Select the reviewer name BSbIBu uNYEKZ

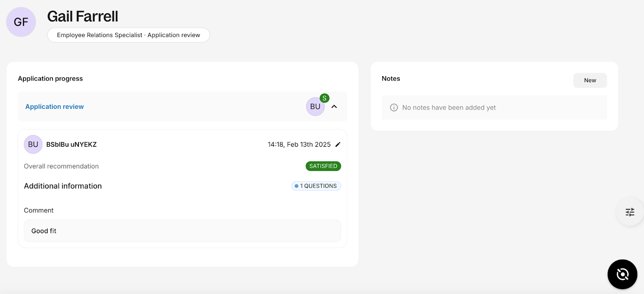coord(72,145)
